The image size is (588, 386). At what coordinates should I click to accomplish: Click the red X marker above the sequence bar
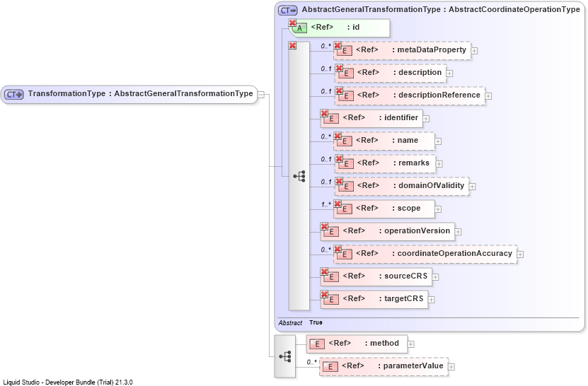click(x=292, y=45)
